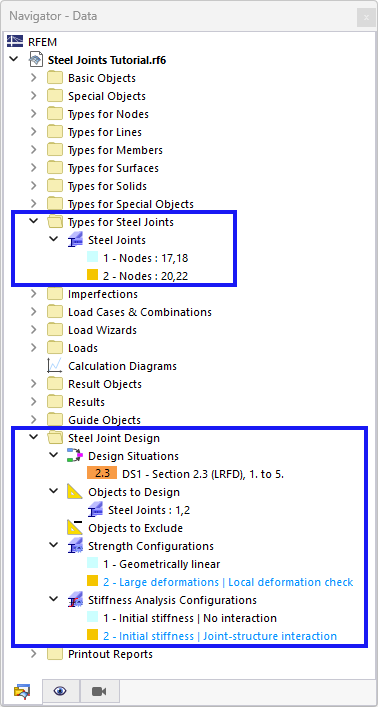Collapse the Design Situations node
This screenshot has width=378, height=707.
tap(54, 455)
